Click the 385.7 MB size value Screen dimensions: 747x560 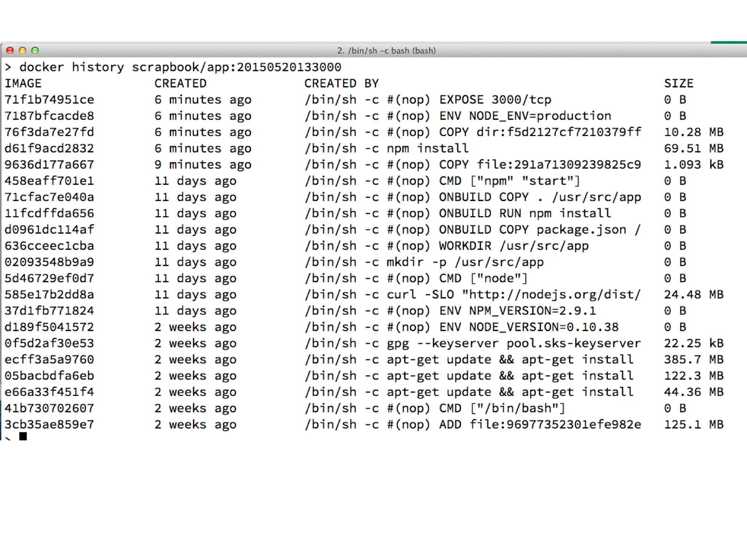tap(693, 359)
